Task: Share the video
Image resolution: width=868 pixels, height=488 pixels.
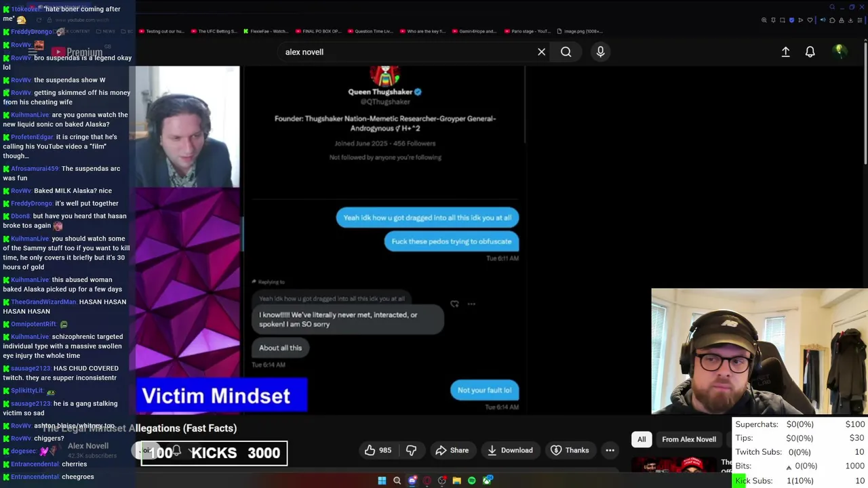Action: click(x=452, y=450)
